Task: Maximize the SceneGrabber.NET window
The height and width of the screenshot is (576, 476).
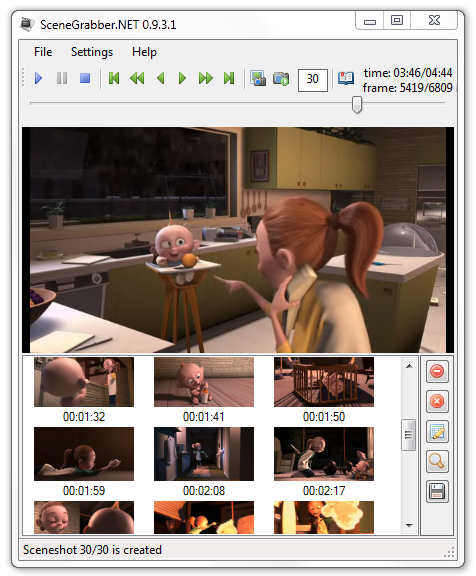Action: click(397, 21)
